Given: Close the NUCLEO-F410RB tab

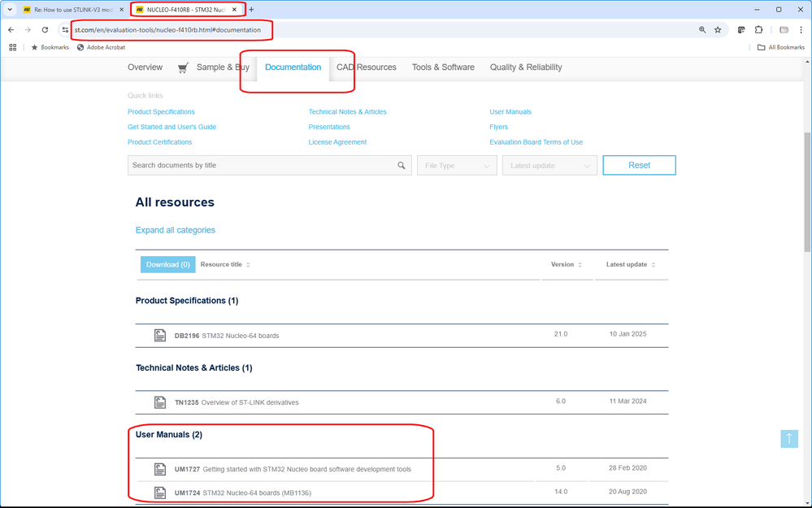Looking at the screenshot, I should click(234, 9).
